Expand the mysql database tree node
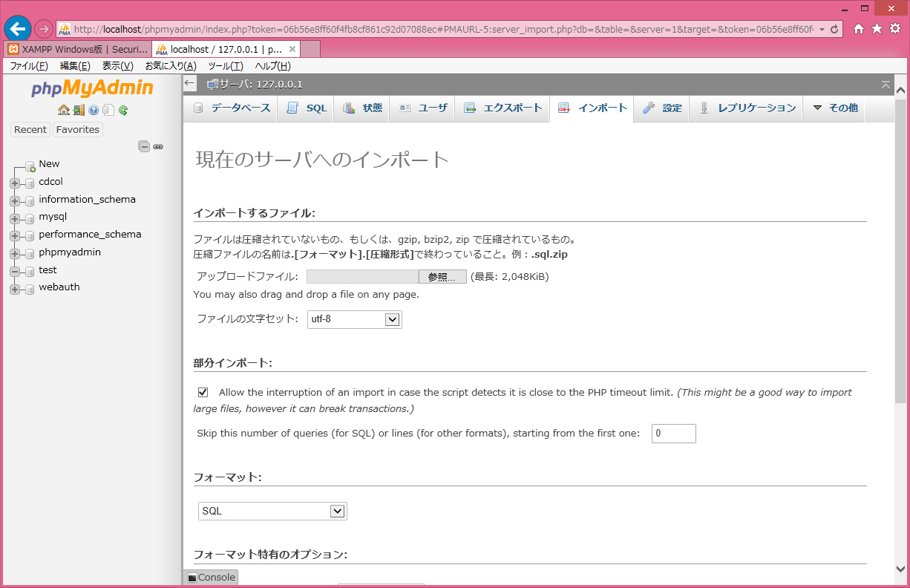910x588 pixels. tap(15, 218)
